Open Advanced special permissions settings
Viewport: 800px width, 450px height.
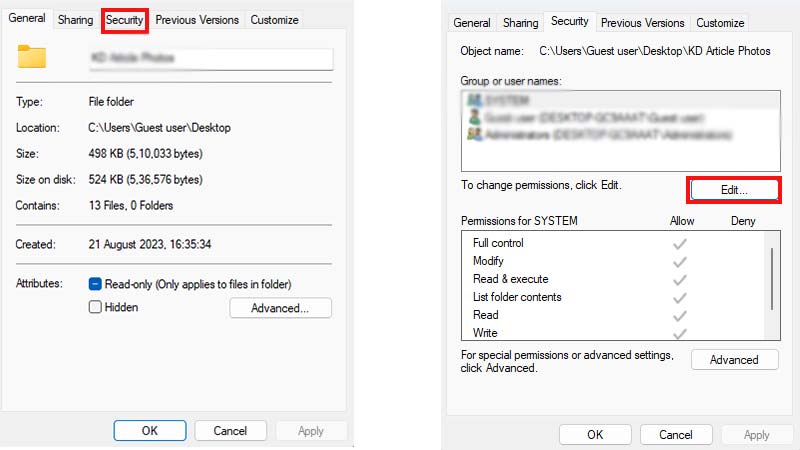(734, 360)
